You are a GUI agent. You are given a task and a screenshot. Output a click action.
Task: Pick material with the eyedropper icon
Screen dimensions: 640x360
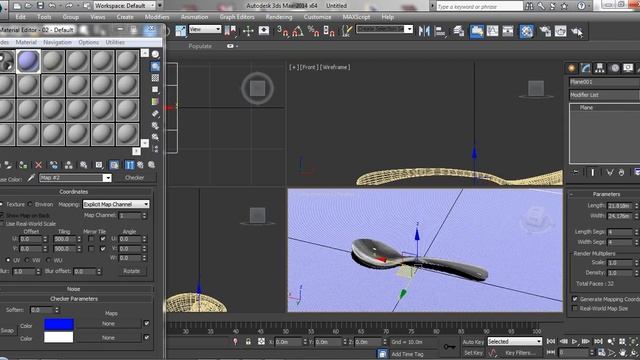[31, 178]
